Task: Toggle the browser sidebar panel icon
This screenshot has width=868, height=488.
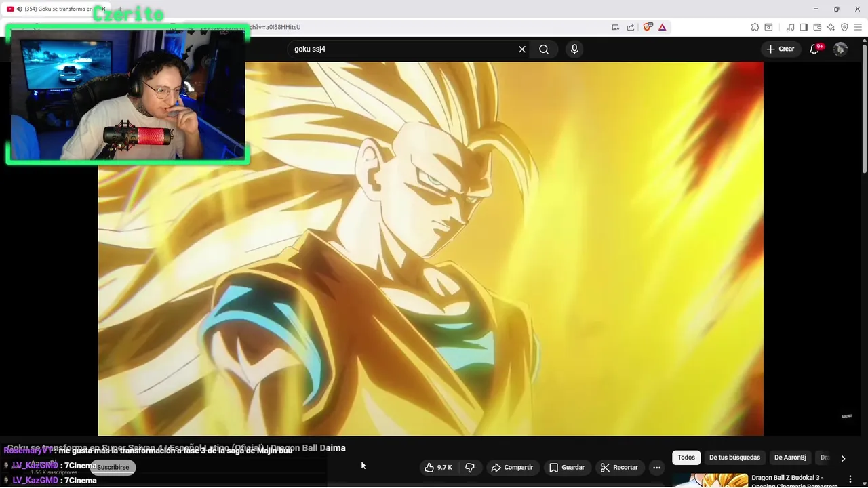Action: point(804,27)
